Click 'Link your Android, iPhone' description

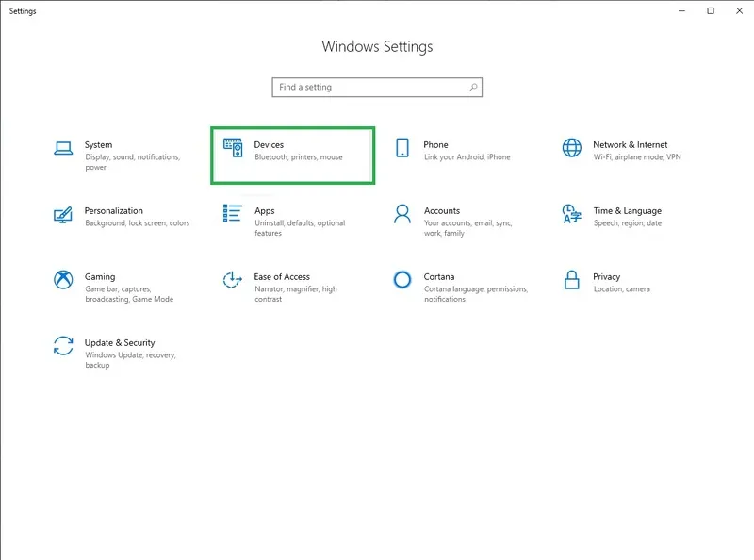point(467,157)
